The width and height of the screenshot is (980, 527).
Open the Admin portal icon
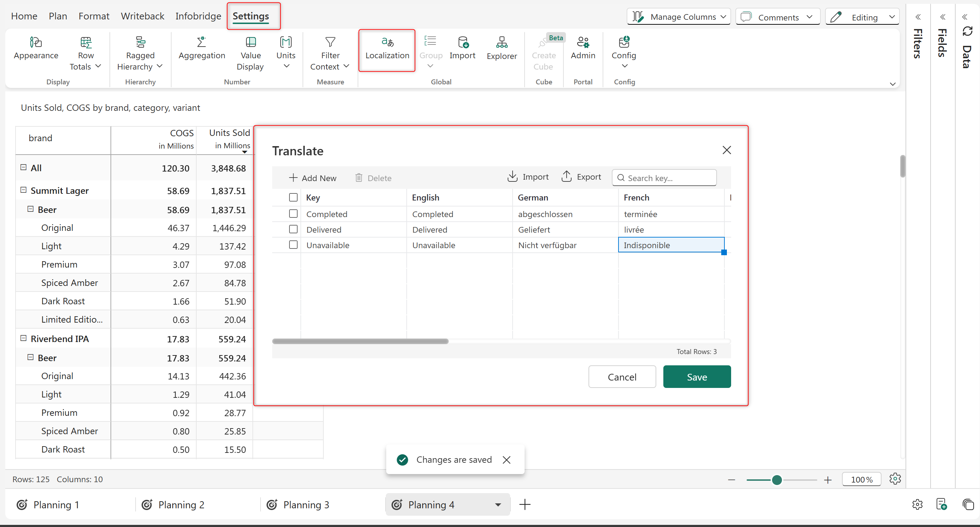tap(582, 42)
